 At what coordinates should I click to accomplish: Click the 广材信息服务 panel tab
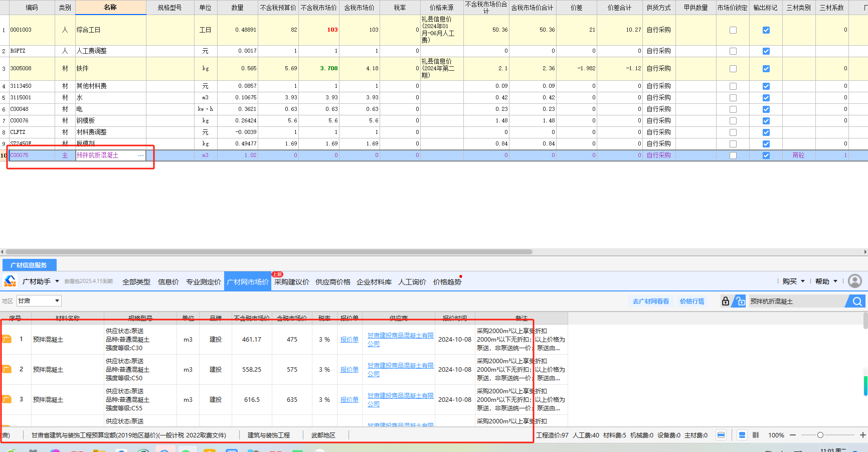coord(29,265)
